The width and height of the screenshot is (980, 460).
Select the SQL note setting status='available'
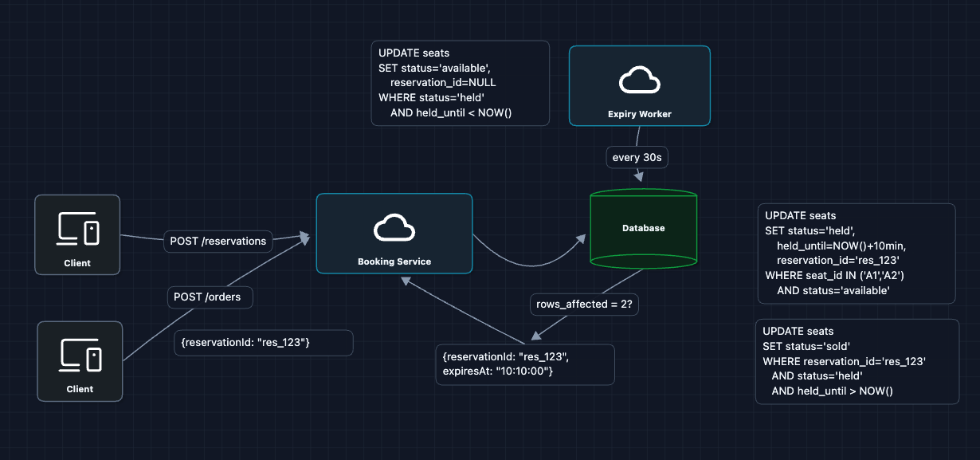click(461, 84)
